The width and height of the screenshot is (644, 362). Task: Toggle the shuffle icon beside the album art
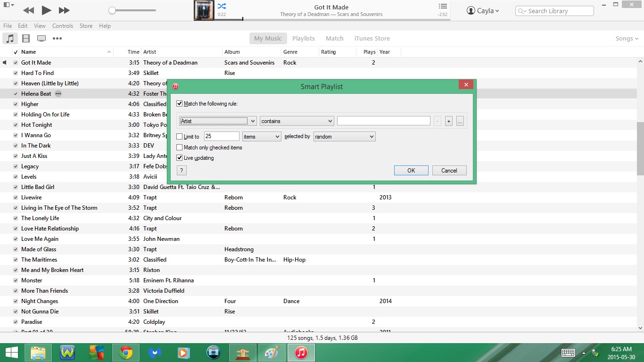(x=222, y=6)
